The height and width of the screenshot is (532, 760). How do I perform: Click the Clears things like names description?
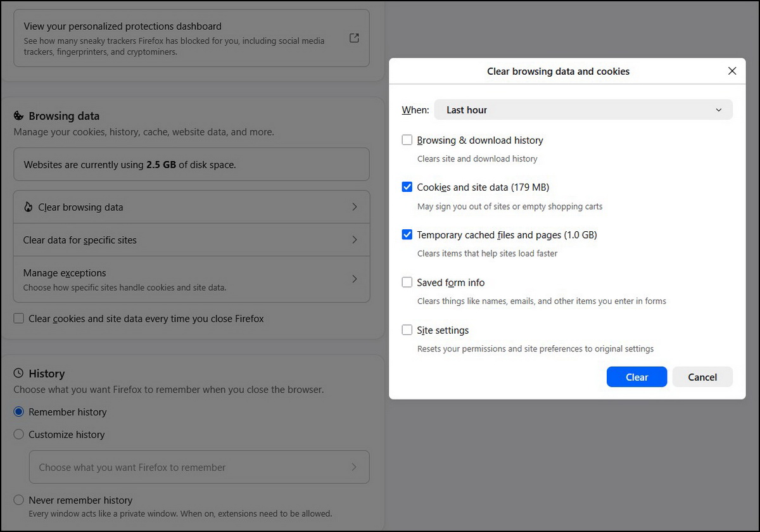pos(541,301)
